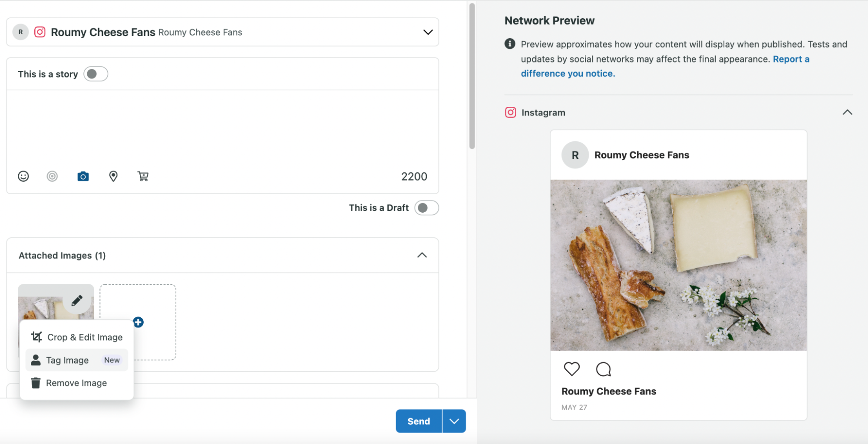
Task: Click the pencil edit icon on thumbnail
Action: tap(77, 300)
